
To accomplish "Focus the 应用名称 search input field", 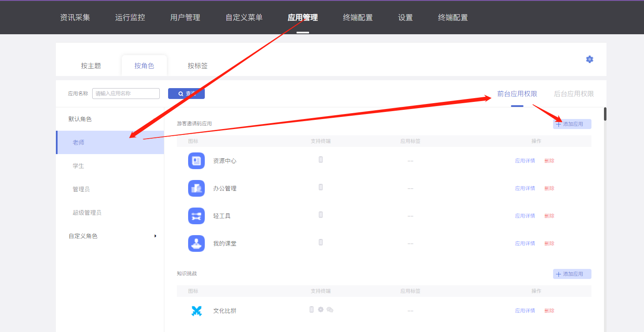I will tap(126, 94).
